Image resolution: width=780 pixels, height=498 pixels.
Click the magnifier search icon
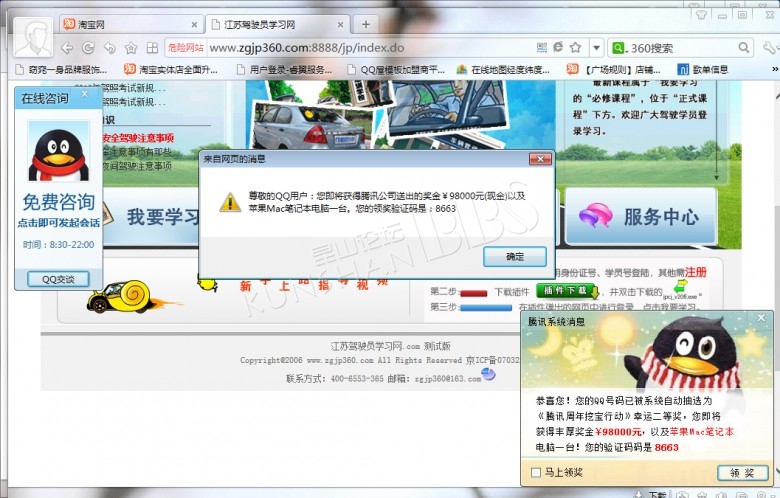744,48
